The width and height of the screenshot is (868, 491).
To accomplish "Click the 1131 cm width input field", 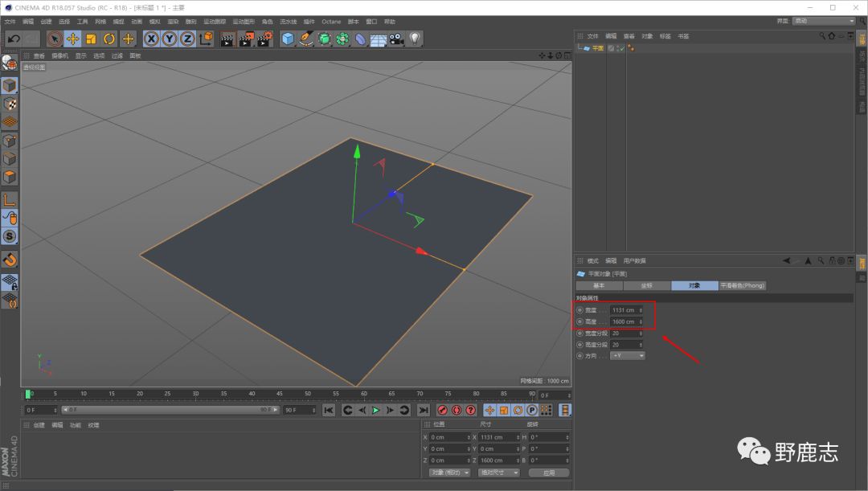I will pos(624,310).
